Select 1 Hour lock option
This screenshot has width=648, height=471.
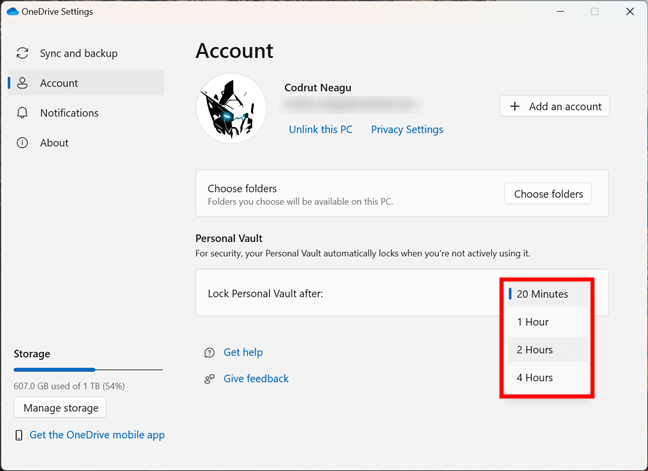point(548,322)
